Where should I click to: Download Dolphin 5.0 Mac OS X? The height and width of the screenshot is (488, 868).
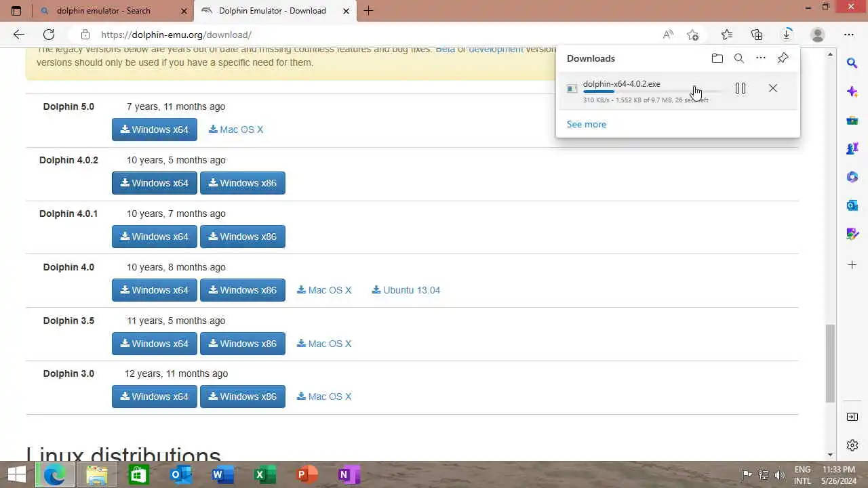[236, 129]
